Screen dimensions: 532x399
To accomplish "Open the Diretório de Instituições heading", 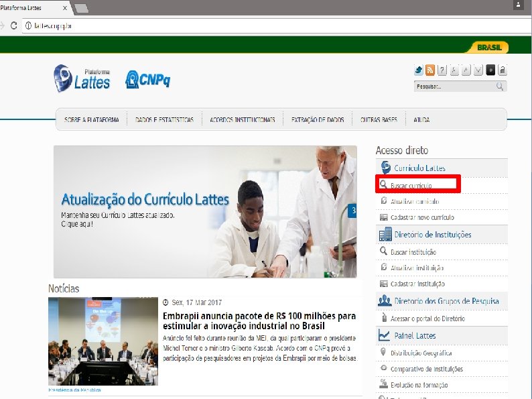I will (433, 234).
